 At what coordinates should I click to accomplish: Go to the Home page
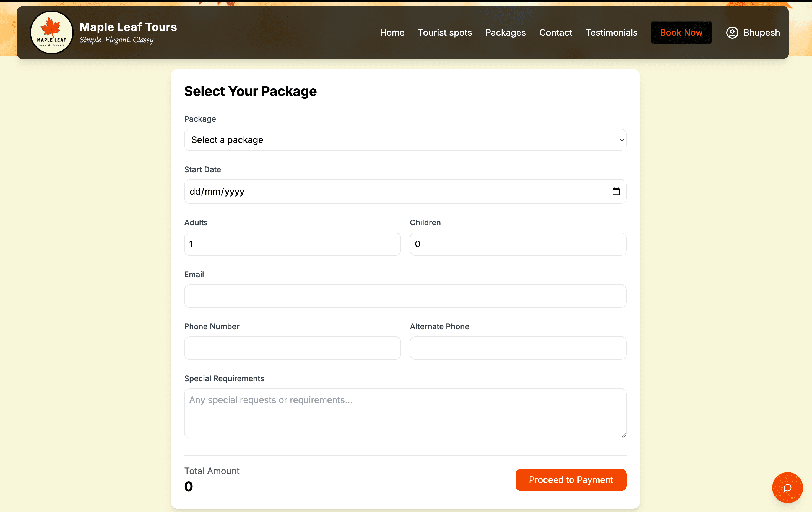[x=392, y=33]
